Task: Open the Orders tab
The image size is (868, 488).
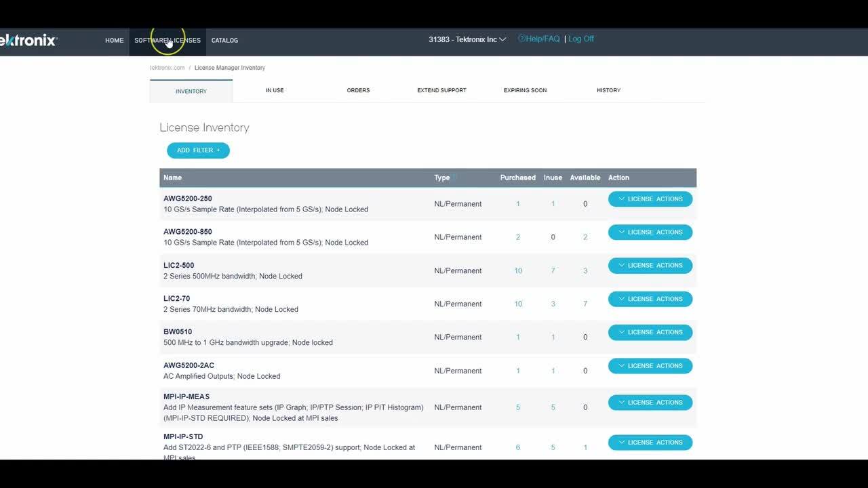Action: [x=358, y=90]
